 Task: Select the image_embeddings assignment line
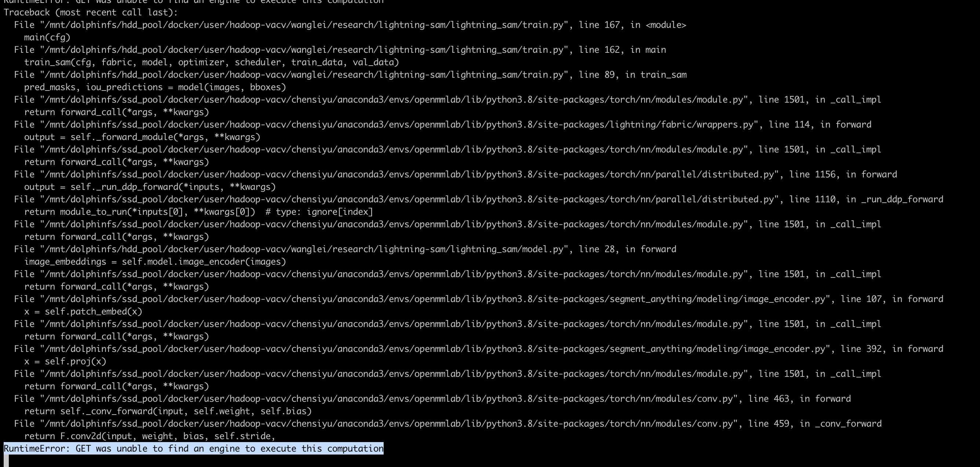[154, 262]
